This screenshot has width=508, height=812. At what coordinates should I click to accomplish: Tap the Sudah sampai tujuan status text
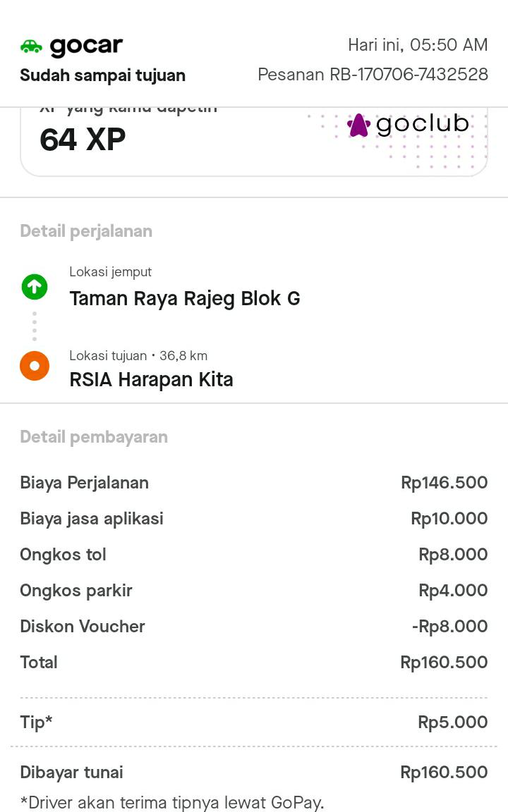coord(103,75)
